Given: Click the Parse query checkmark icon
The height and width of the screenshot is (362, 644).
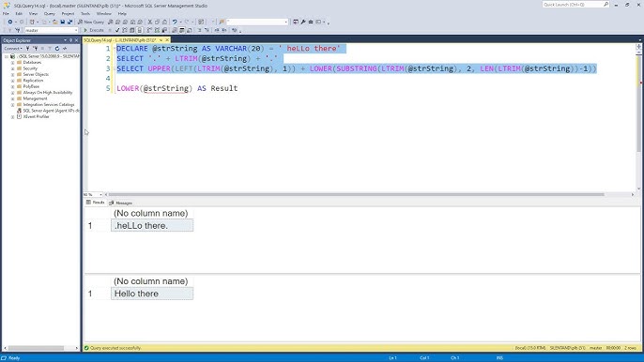Looking at the screenshot, I should 117,30.
